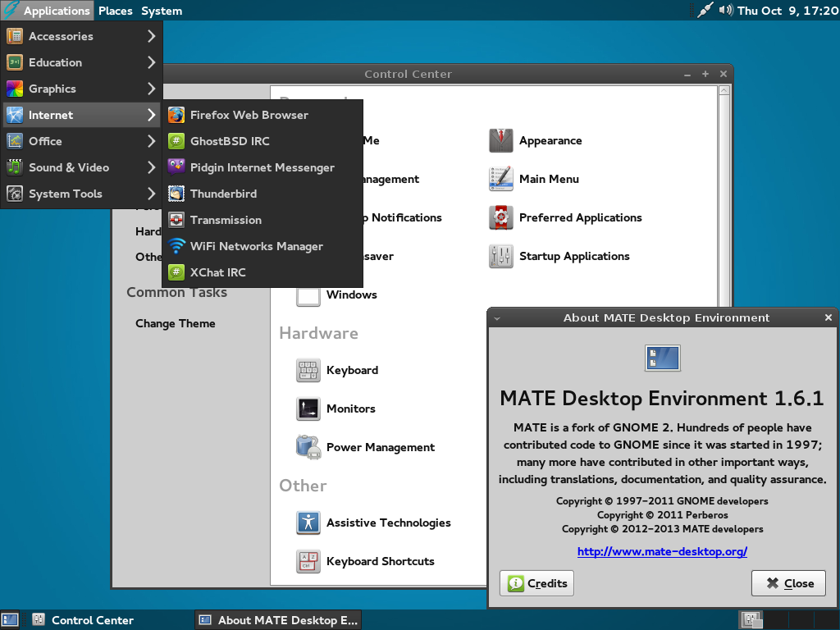Open the Keyboard settings icon
840x630 pixels.
[308, 370]
